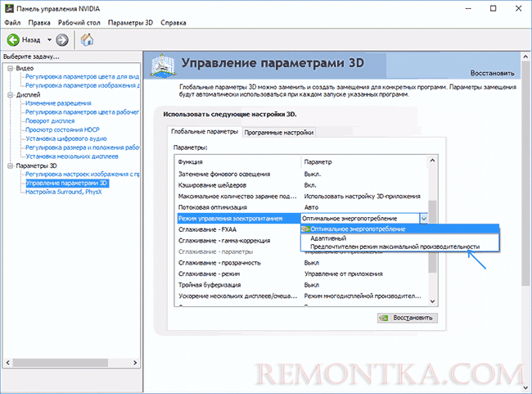The width and height of the screenshot is (532, 394).
Task: Open the Файл menu
Action: 12,23
